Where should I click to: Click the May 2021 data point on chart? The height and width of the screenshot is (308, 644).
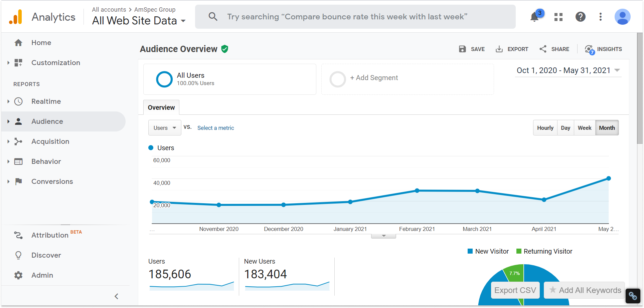click(609, 179)
